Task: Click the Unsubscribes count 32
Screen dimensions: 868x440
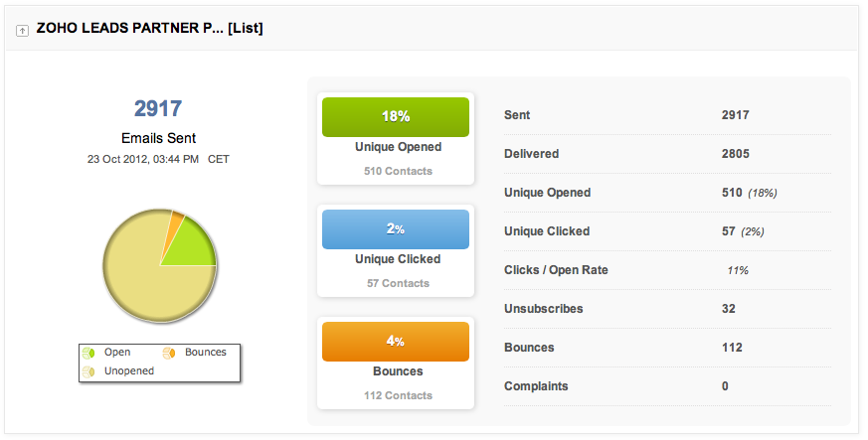Action: 729,309
